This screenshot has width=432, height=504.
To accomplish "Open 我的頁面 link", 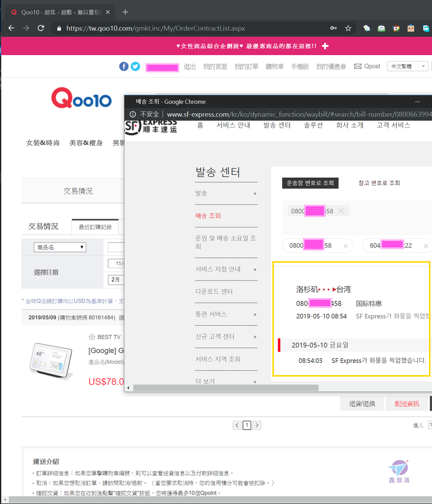I will (x=215, y=66).
